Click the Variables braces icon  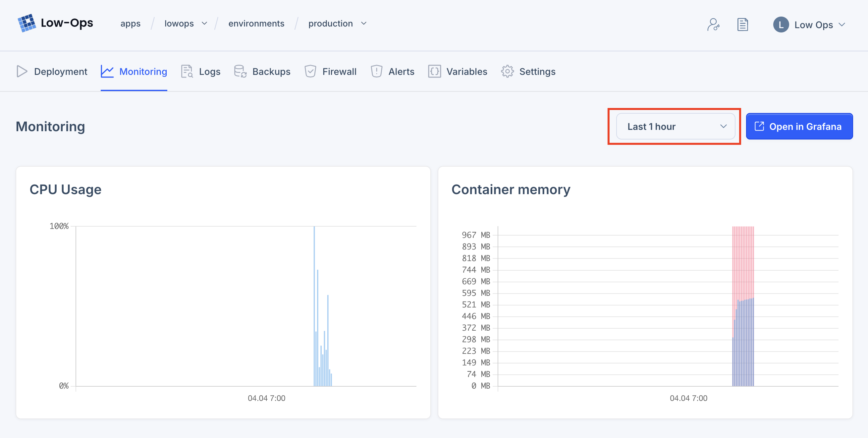tap(434, 72)
